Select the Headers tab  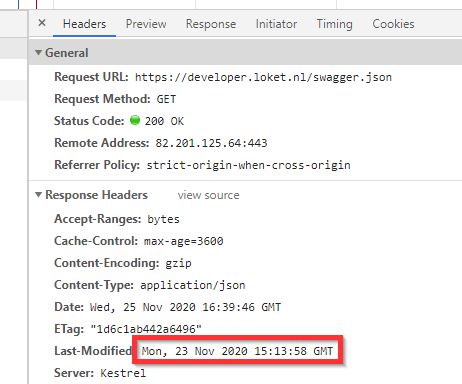[x=84, y=24]
